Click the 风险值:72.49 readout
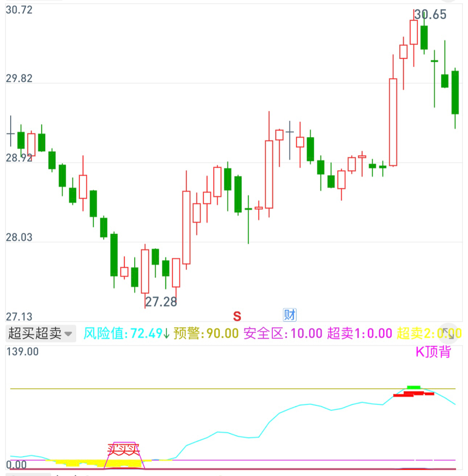Screen dimensions: 468x476 click(x=126, y=333)
